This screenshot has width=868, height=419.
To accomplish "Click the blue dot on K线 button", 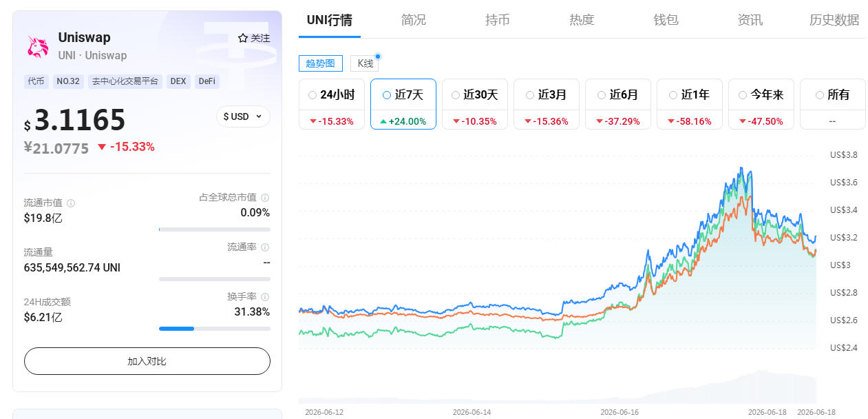I will pyautogui.click(x=378, y=57).
